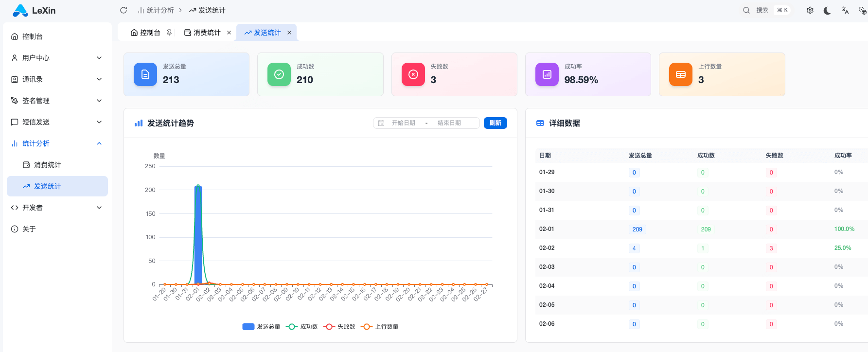
Task: Open the settings gear icon
Action: click(x=810, y=10)
